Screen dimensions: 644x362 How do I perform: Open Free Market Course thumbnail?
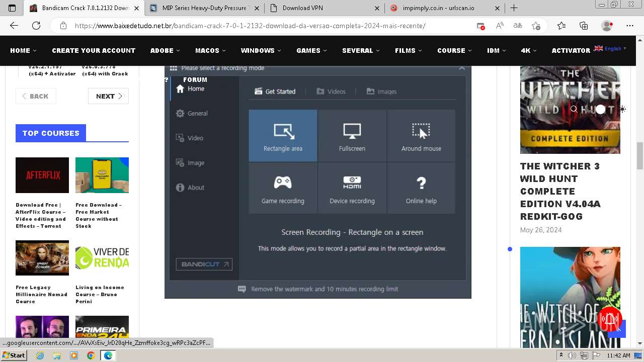click(x=102, y=175)
